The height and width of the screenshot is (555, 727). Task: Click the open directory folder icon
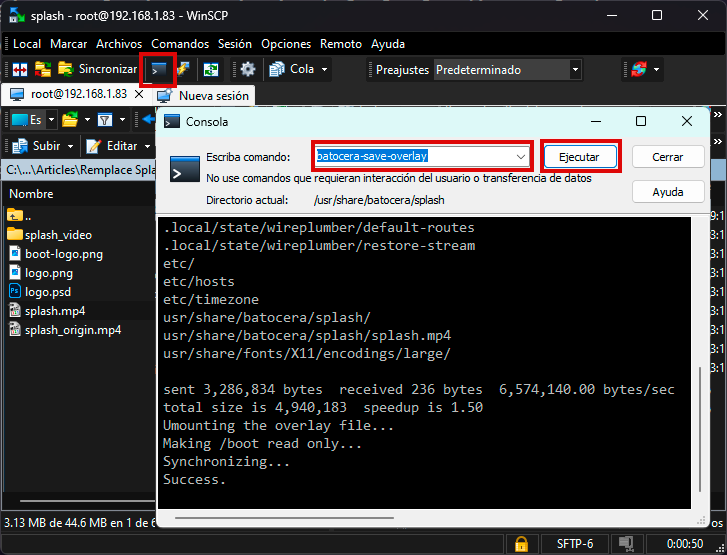(70, 120)
